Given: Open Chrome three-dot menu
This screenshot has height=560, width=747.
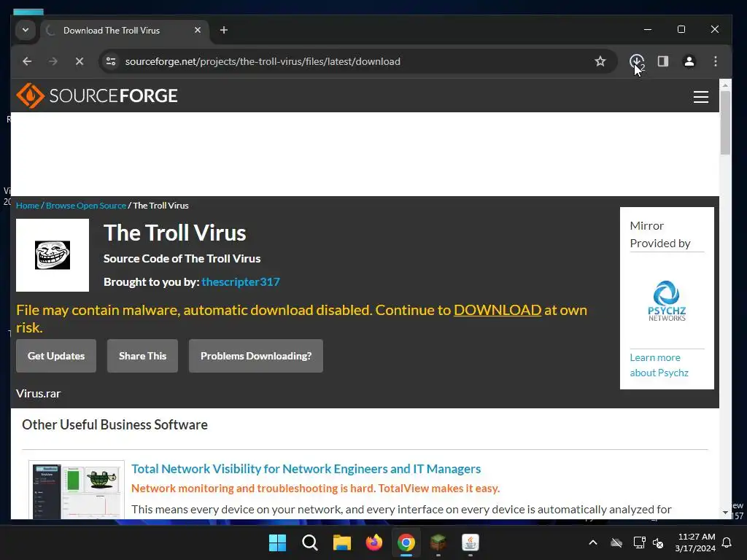Looking at the screenshot, I should click(x=715, y=61).
